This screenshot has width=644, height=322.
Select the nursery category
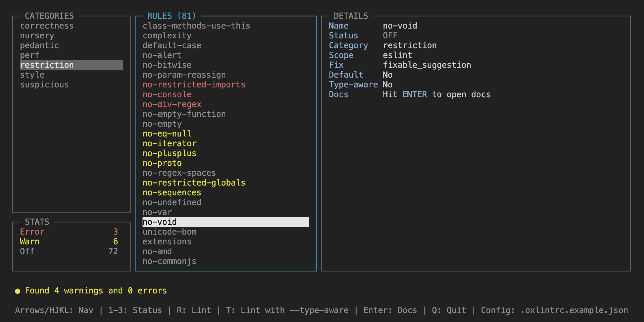coord(37,35)
